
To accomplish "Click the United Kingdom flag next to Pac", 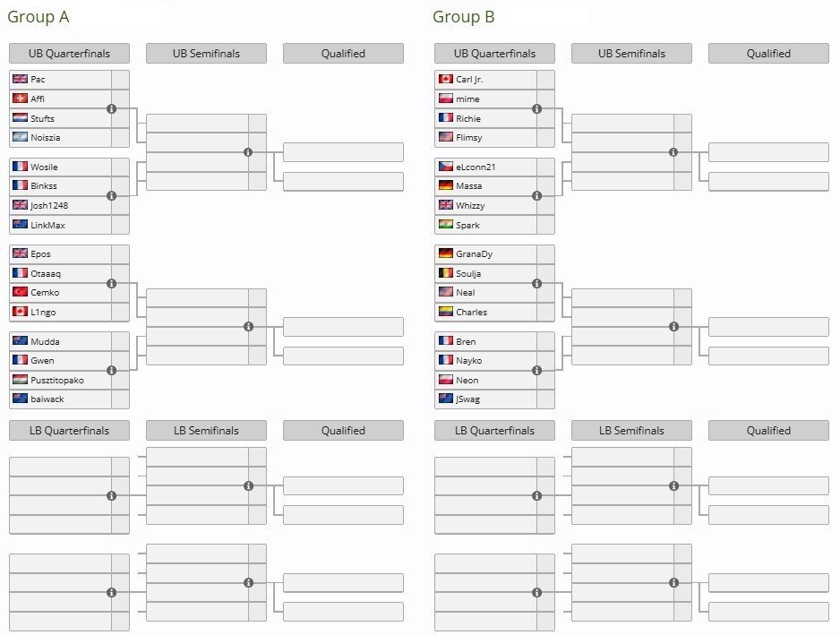I will 20,79.
